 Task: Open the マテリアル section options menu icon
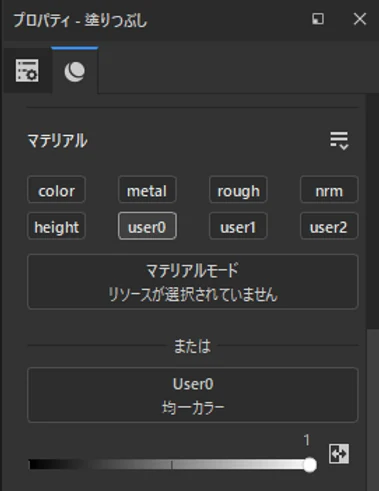click(x=339, y=141)
